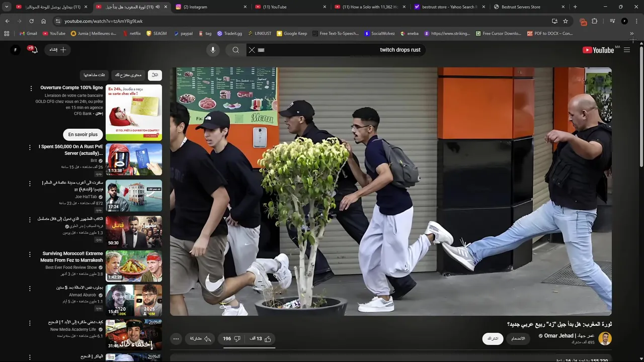Select the 'Watched' filter chip
The image size is (644, 362).
click(x=94, y=75)
